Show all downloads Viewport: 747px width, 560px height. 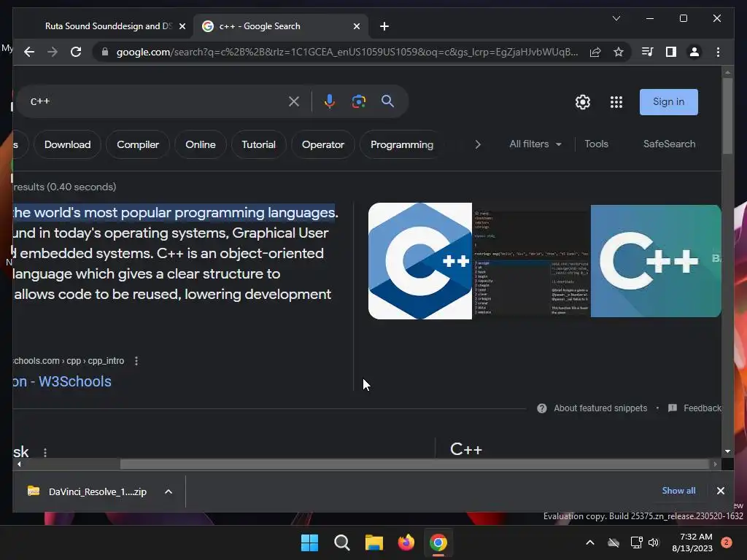tap(678, 491)
